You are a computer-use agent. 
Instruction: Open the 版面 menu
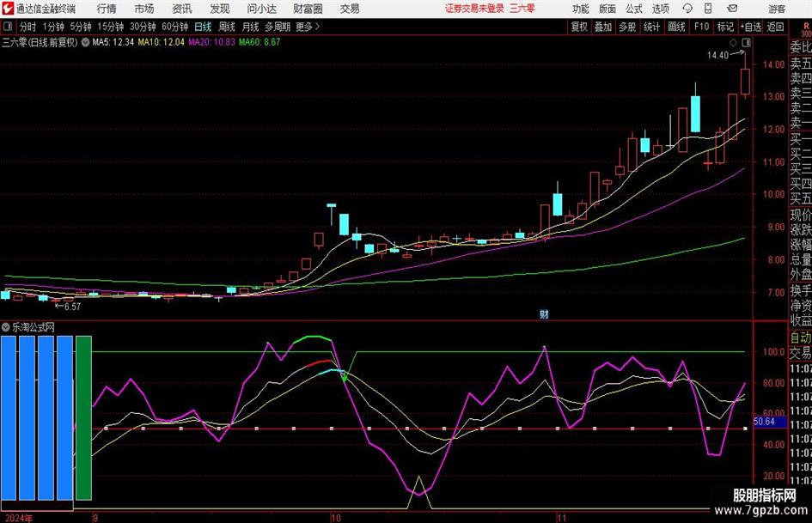coord(607,9)
